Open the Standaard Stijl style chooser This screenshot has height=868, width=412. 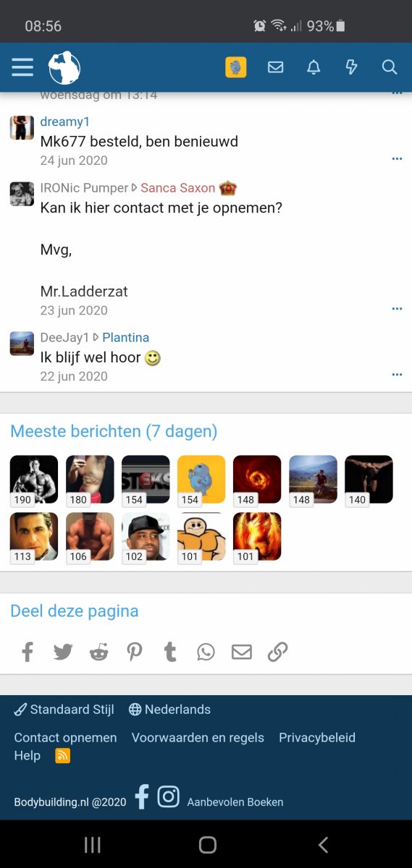click(x=64, y=710)
